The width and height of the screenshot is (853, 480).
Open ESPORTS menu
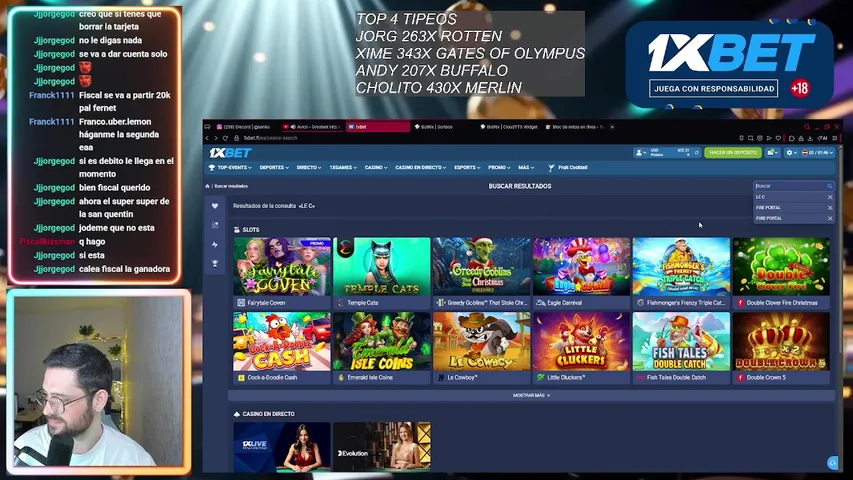pyautogui.click(x=467, y=168)
